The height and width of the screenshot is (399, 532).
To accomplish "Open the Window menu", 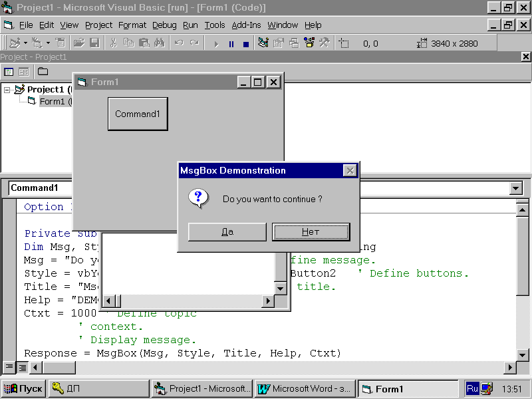I will pyautogui.click(x=283, y=25).
